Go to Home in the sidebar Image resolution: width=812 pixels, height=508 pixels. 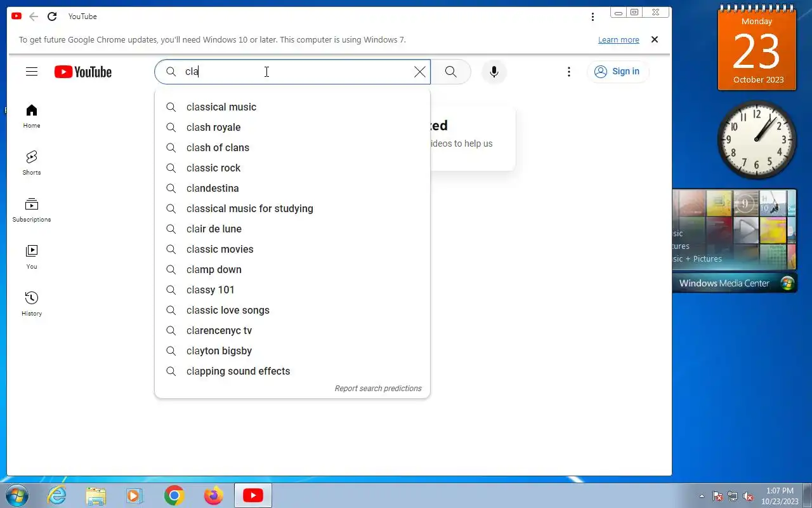click(x=32, y=116)
